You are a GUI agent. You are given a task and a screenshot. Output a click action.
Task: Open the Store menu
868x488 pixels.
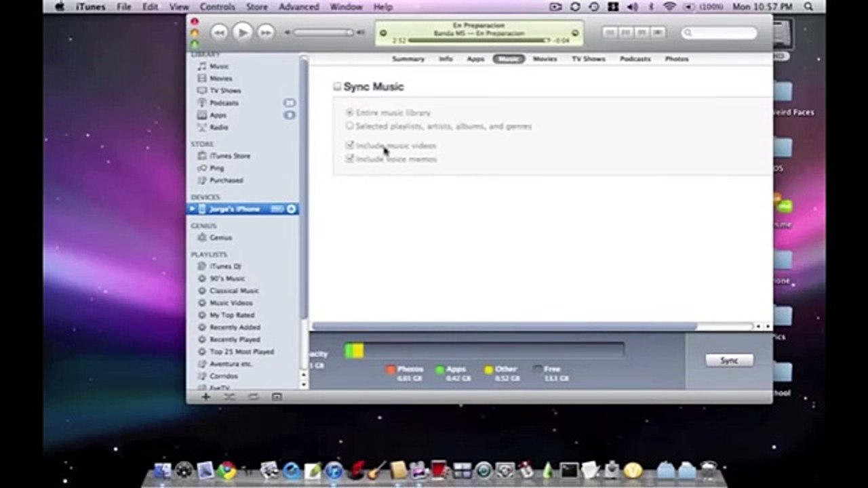(x=256, y=7)
